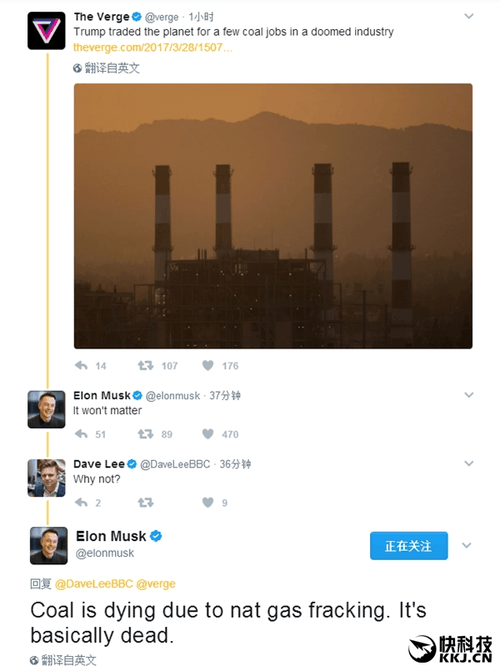Open chevron menu on Elon Musk's short reply
Viewport: 500px width, 671px height.
coord(469,395)
